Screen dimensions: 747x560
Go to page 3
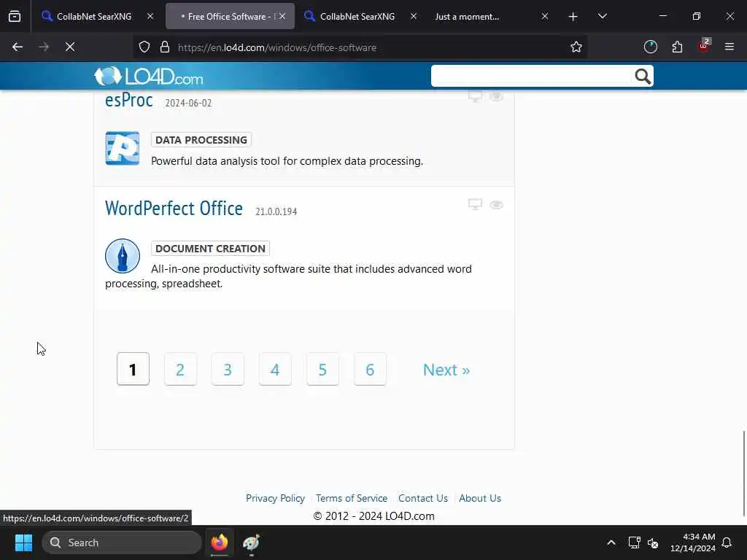tap(228, 369)
